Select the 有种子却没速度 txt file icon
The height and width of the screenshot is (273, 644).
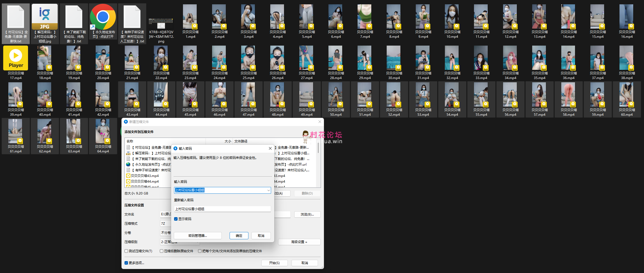click(132, 17)
